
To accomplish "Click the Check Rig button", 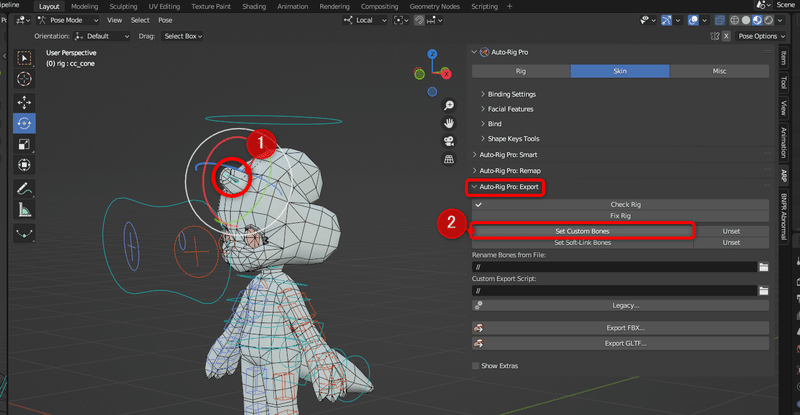I will click(x=620, y=204).
